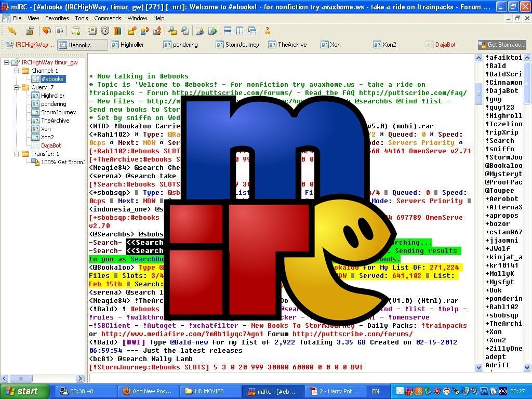Open the URLs List globe icon
The width and height of the screenshot is (532, 399).
212,31
